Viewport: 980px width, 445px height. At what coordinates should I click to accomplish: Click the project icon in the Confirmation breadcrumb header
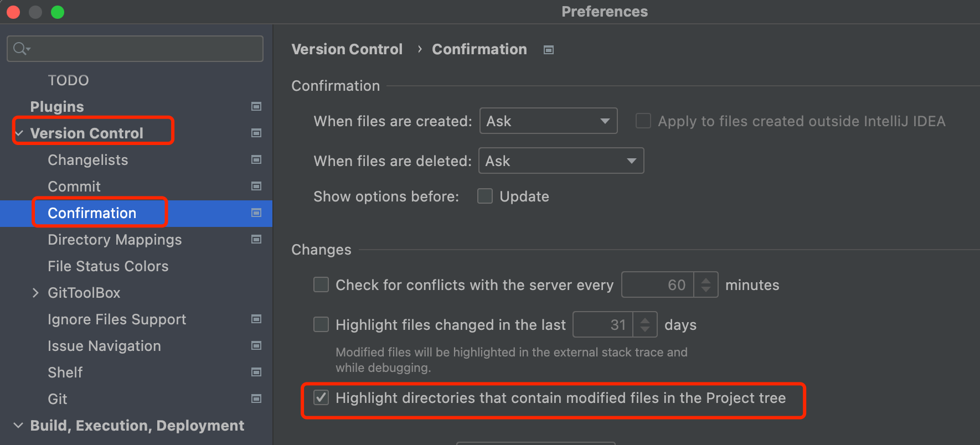pos(549,50)
